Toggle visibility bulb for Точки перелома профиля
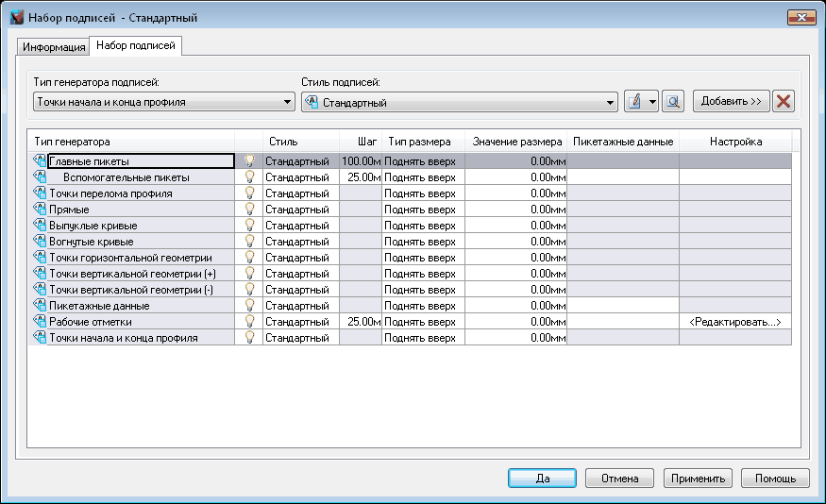Viewport: 826px width, 504px height. click(249, 193)
